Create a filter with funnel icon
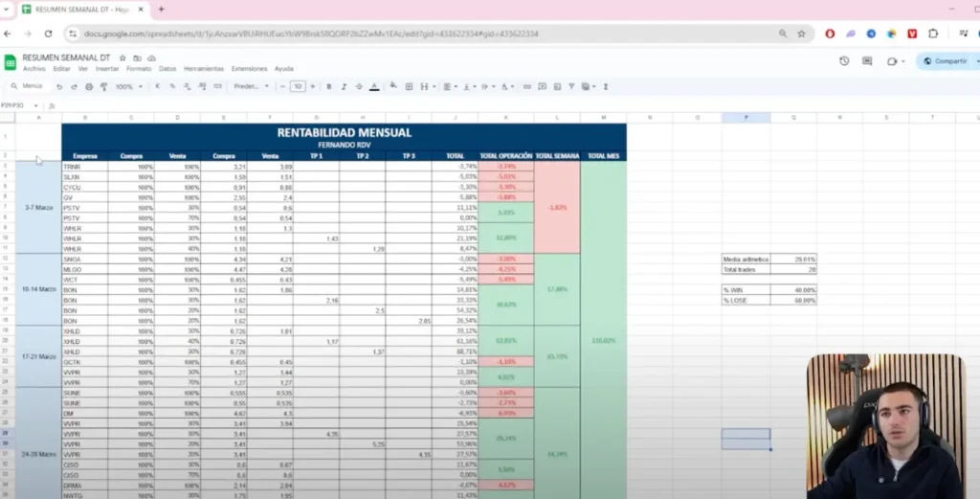 click(571, 87)
